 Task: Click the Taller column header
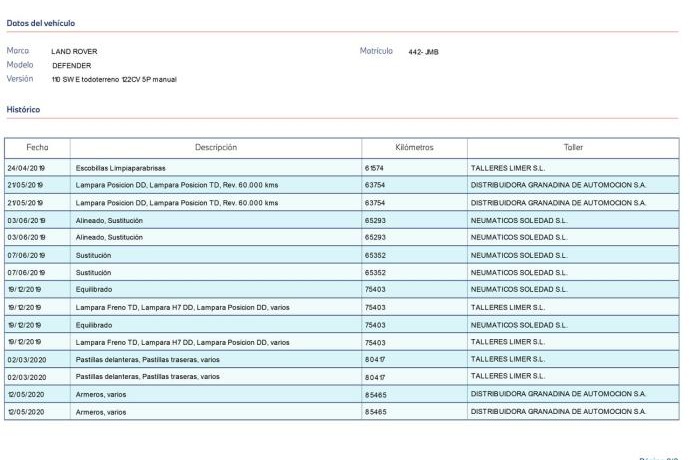[573, 147]
